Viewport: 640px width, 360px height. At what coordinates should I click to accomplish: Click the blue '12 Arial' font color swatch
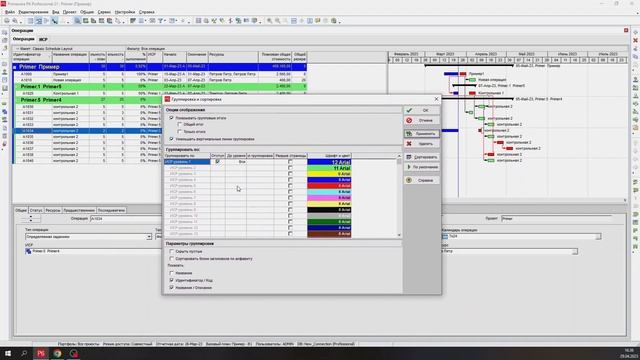click(x=329, y=162)
